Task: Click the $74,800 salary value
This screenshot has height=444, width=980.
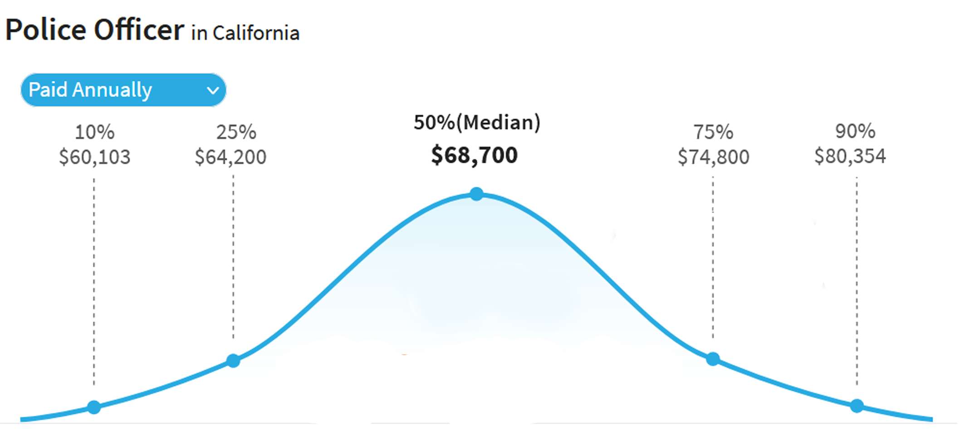Action: tap(713, 157)
